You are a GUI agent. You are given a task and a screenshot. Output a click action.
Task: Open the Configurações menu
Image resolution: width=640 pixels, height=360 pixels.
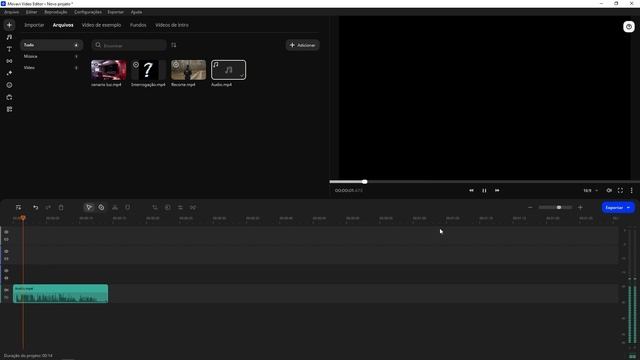pyautogui.click(x=88, y=12)
